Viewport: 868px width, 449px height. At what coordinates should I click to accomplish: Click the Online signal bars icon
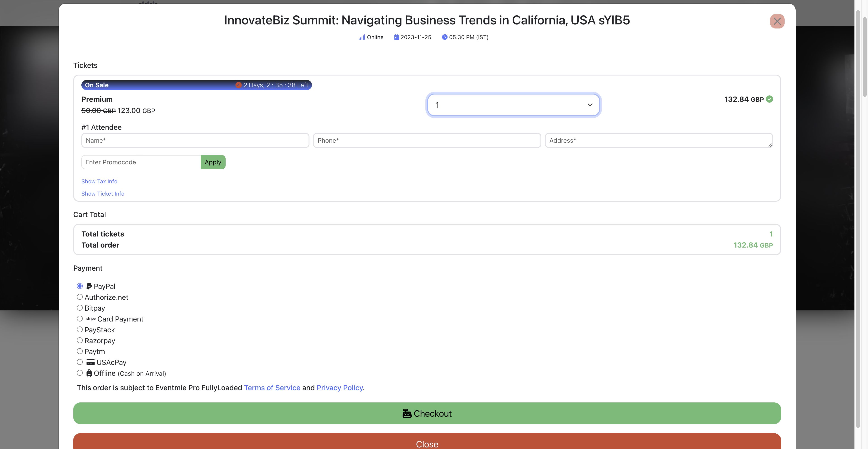(362, 38)
